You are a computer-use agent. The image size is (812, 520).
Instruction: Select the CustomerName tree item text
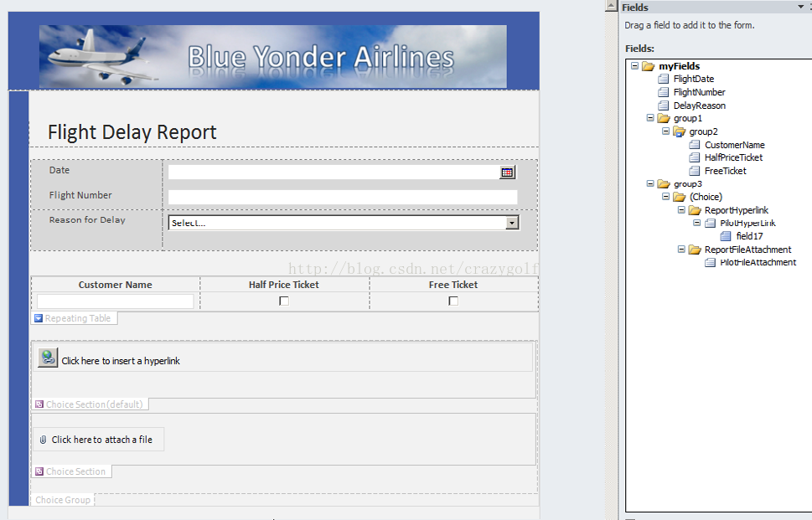734,145
